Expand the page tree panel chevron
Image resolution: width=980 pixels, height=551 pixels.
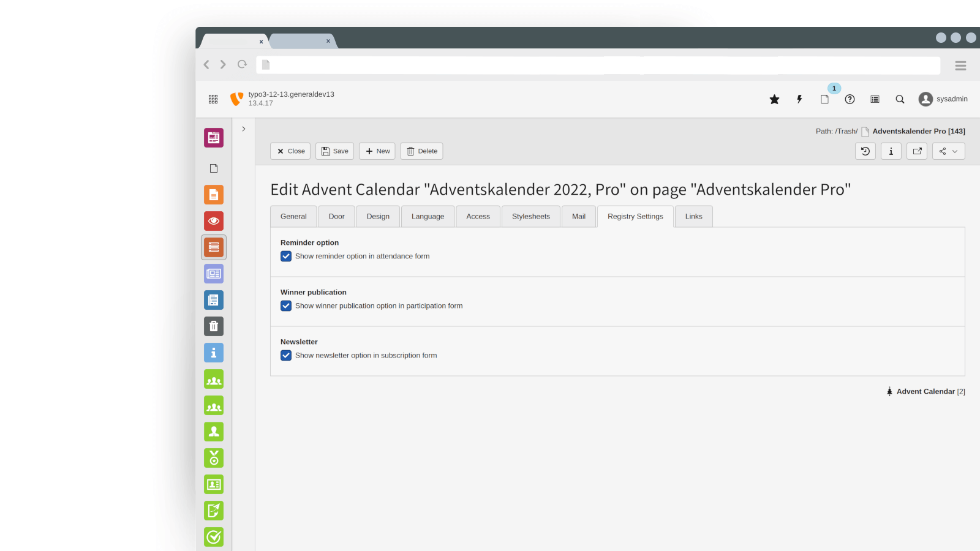[x=243, y=129]
